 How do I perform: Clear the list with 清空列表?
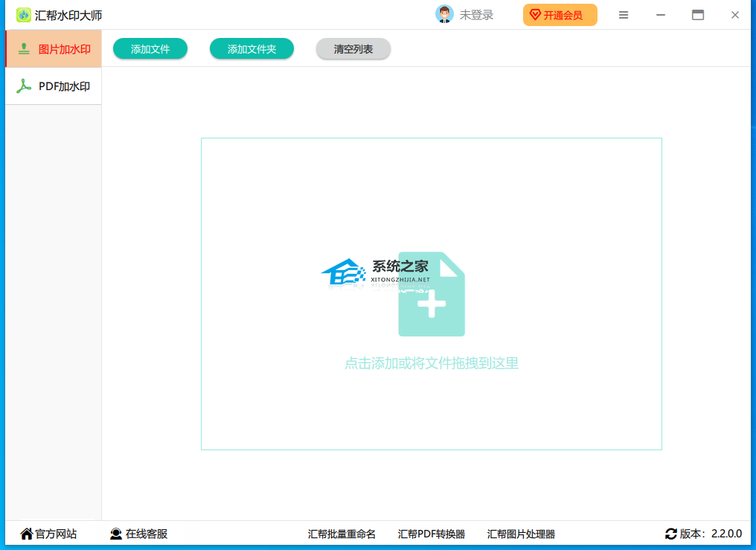coord(353,49)
